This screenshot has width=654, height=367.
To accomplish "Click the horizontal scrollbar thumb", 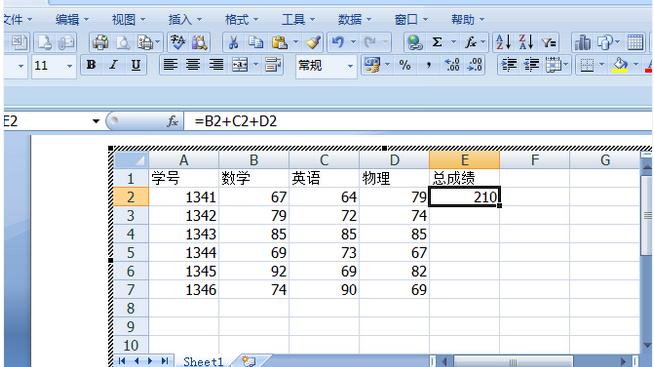I will pyautogui.click(x=513, y=362).
